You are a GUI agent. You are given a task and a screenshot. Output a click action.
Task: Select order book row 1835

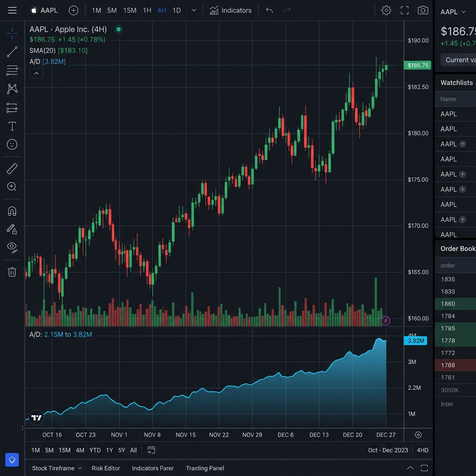tap(456, 279)
